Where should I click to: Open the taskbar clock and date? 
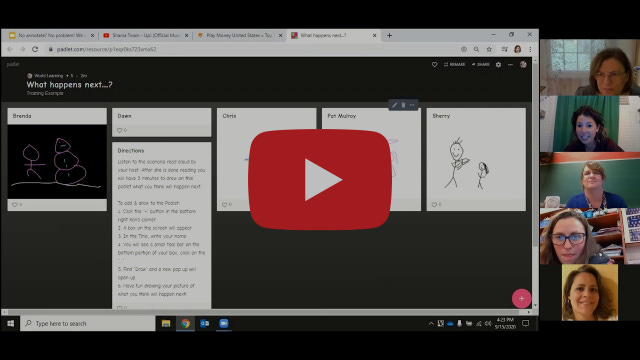click(x=505, y=323)
